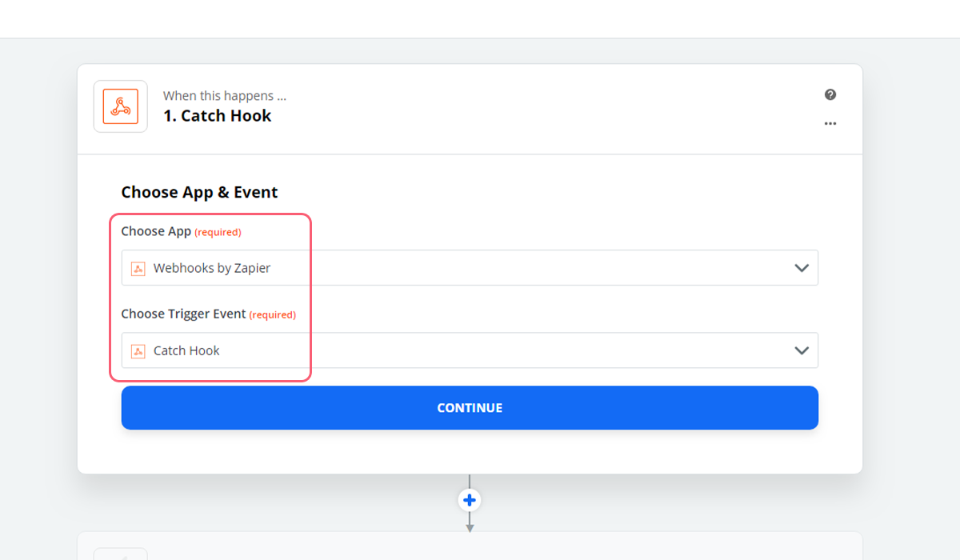Open the Catch Hook trigger event selector

tap(470, 350)
